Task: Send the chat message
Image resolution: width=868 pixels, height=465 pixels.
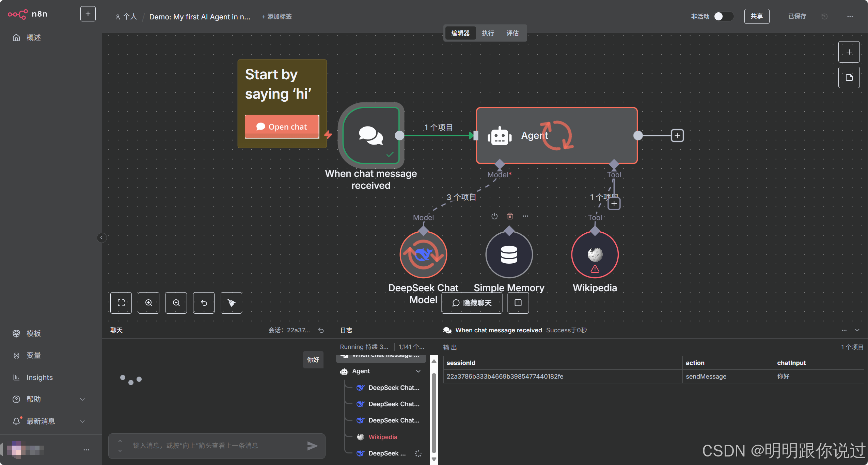Action: [x=312, y=446]
